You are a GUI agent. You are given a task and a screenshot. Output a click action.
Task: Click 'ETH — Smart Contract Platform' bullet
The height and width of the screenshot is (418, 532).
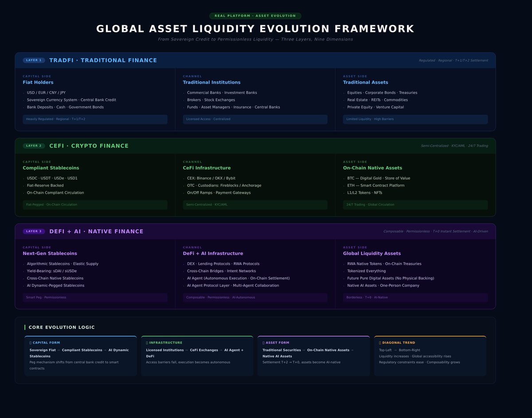[376, 185]
